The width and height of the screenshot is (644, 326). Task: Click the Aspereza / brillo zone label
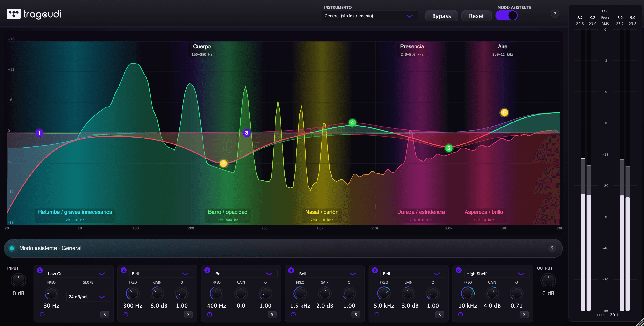click(484, 215)
